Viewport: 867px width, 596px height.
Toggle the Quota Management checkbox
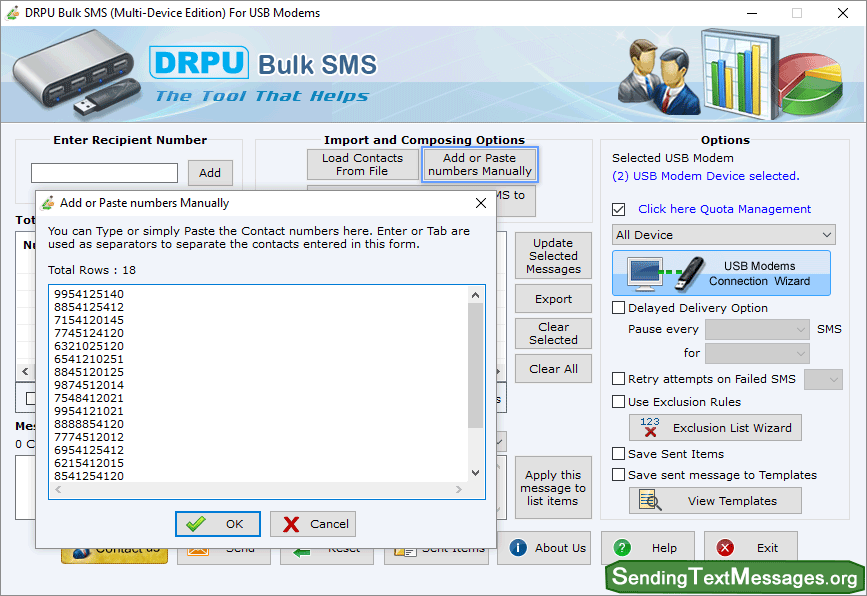pos(619,210)
